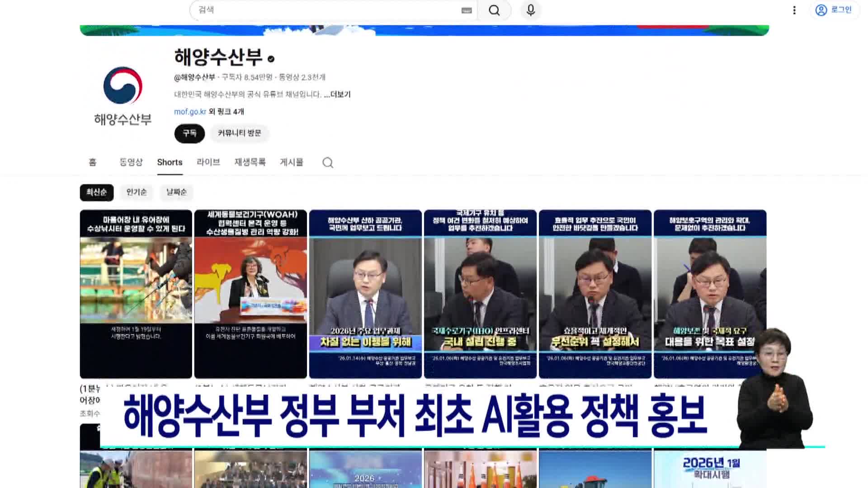This screenshot has width=868, height=488.
Task: Select the 인기순 sort chip
Action: (x=137, y=192)
